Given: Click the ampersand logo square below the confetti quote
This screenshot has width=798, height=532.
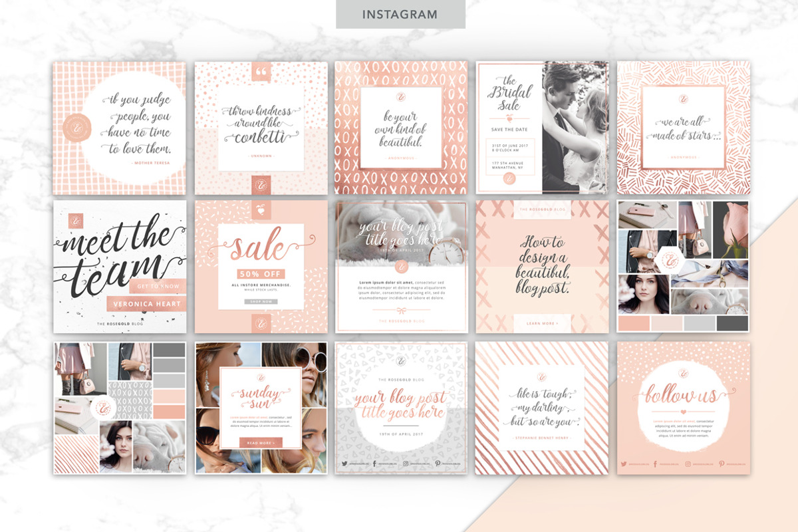Looking at the screenshot, I should tap(261, 185).
